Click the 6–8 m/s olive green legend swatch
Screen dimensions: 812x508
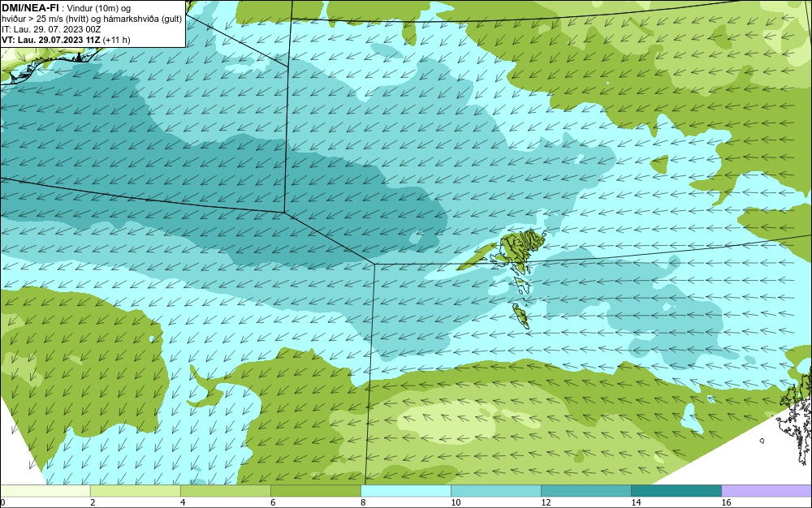click(x=316, y=491)
